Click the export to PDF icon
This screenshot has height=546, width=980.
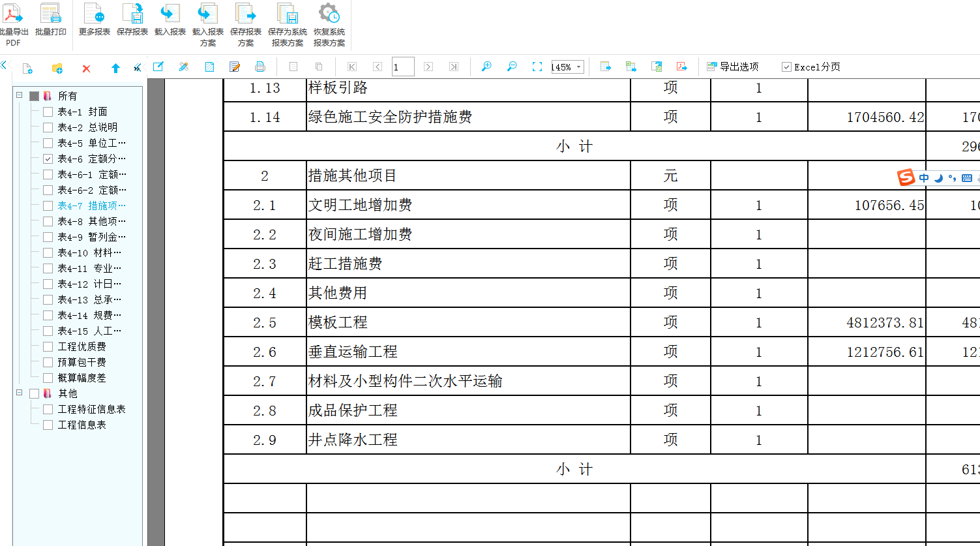(x=682, y=67)
